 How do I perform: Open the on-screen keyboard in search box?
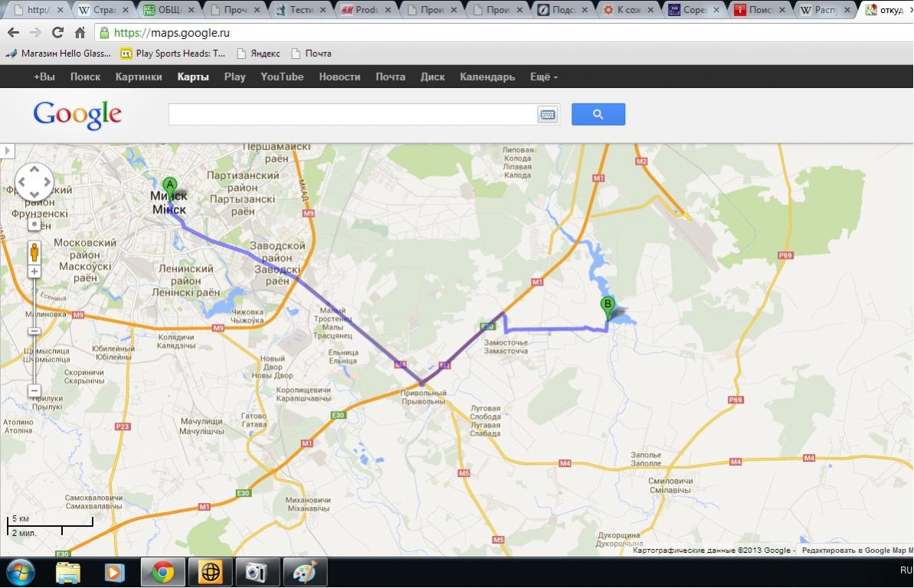[x=547, y=115]
